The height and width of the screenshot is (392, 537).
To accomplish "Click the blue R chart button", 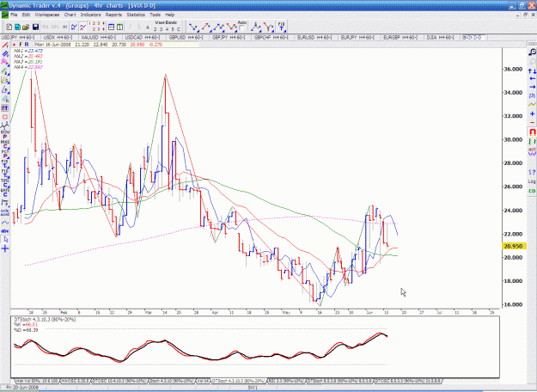I will (x=27, y=45).
